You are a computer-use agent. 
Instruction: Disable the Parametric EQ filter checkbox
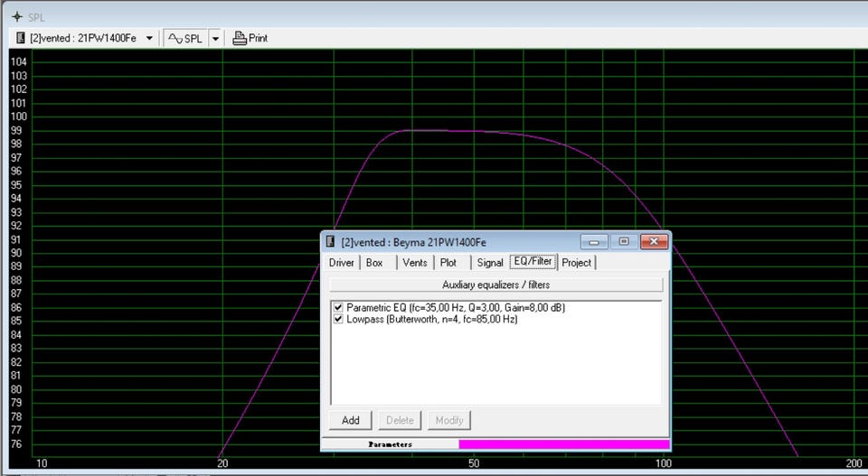pos(338,308)
